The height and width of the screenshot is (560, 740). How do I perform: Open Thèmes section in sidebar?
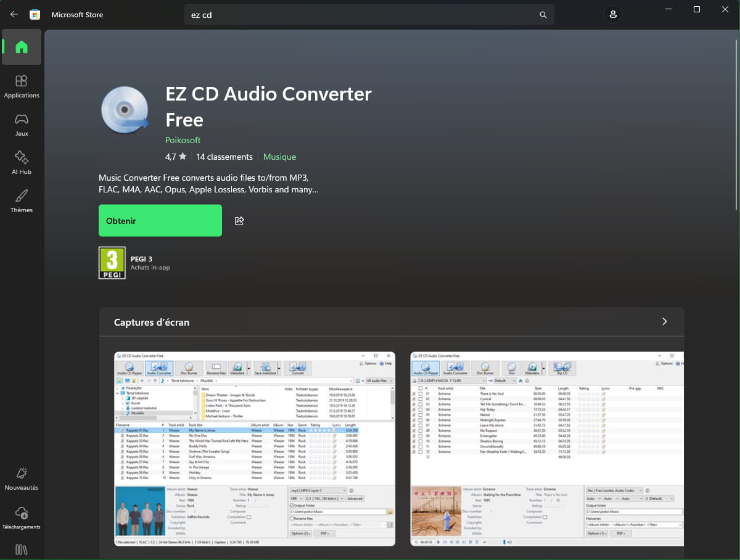point(22,200)
